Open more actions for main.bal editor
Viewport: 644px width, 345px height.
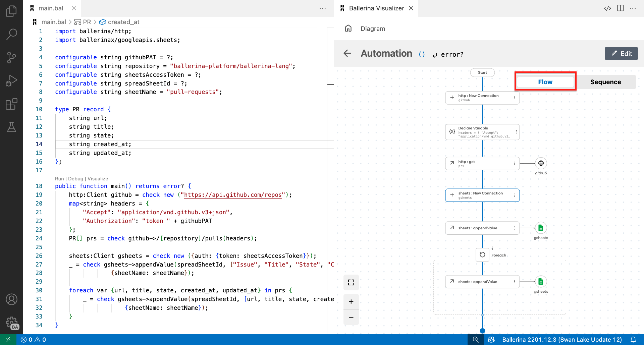323,8
